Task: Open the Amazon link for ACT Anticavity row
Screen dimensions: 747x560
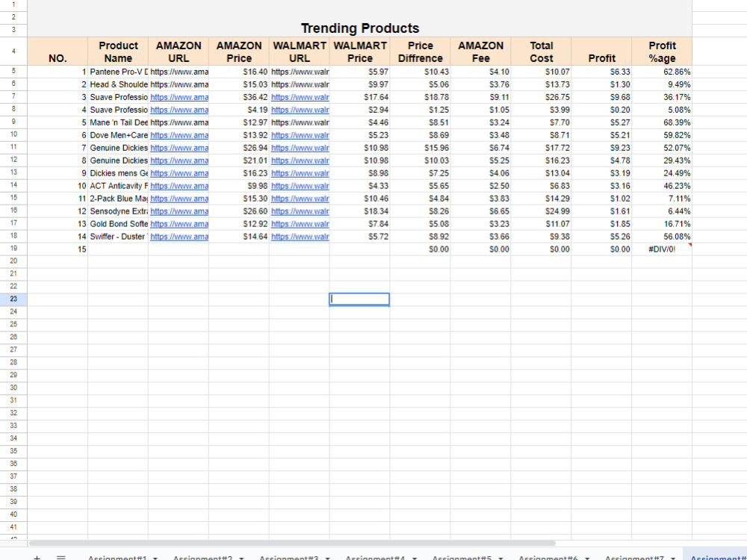Action: (179, 186)
